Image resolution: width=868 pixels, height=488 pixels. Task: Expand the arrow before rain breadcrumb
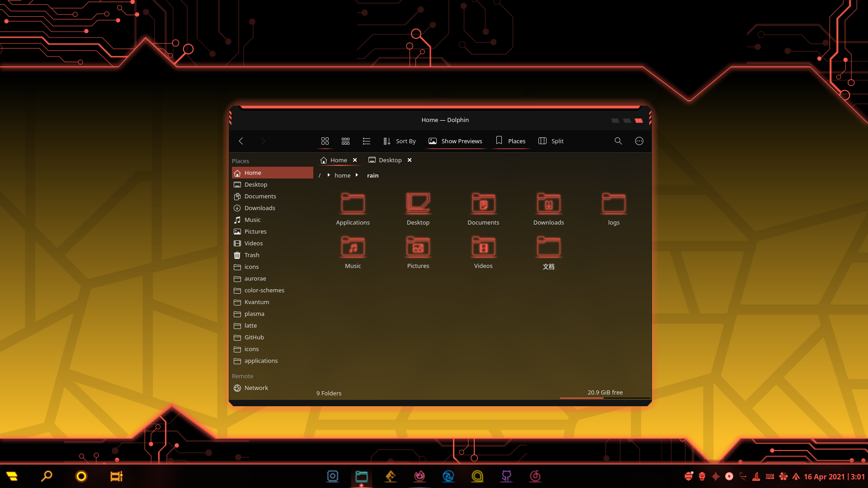357,175
